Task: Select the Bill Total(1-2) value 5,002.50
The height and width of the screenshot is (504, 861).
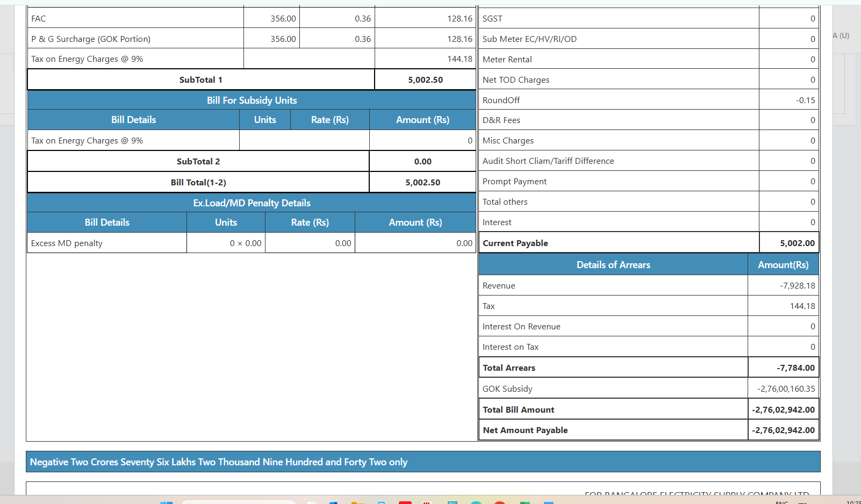Action: [x=423, y=183]
